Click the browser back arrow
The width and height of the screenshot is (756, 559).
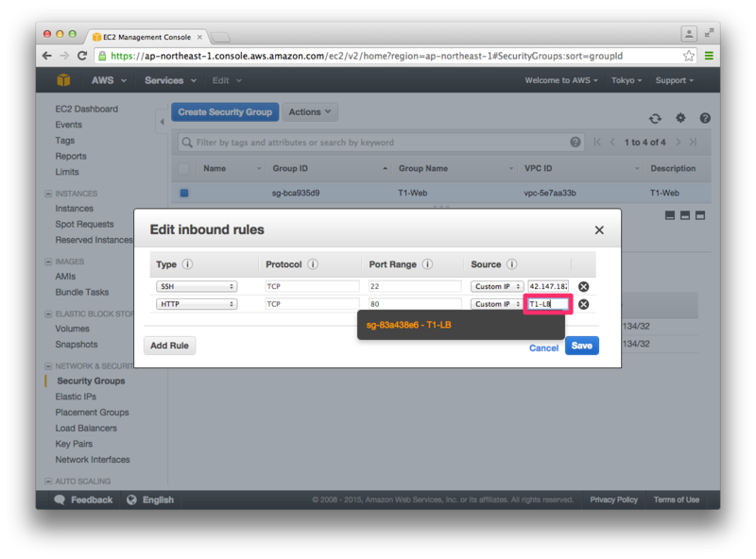pyautogui.click(x=46, y=56)
